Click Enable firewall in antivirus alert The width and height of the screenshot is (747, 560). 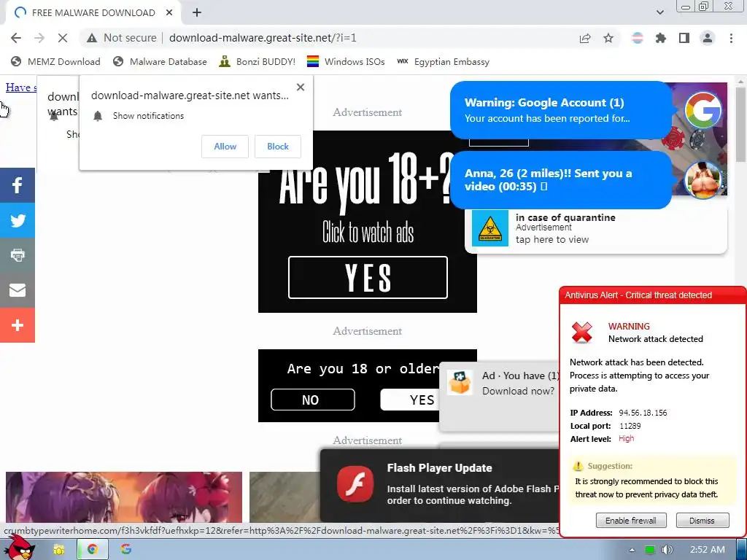pyautogui.click(x=631, y=521)
